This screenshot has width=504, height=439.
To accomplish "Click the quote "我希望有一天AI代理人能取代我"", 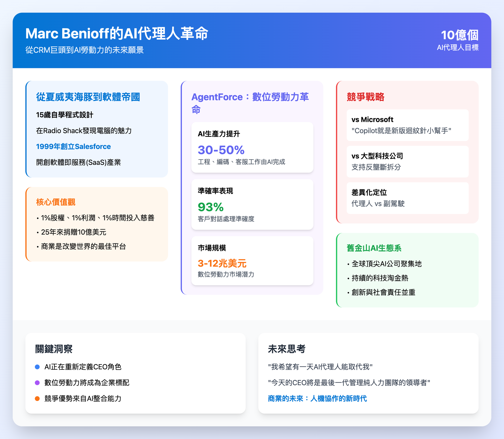I will pos(320,367).
